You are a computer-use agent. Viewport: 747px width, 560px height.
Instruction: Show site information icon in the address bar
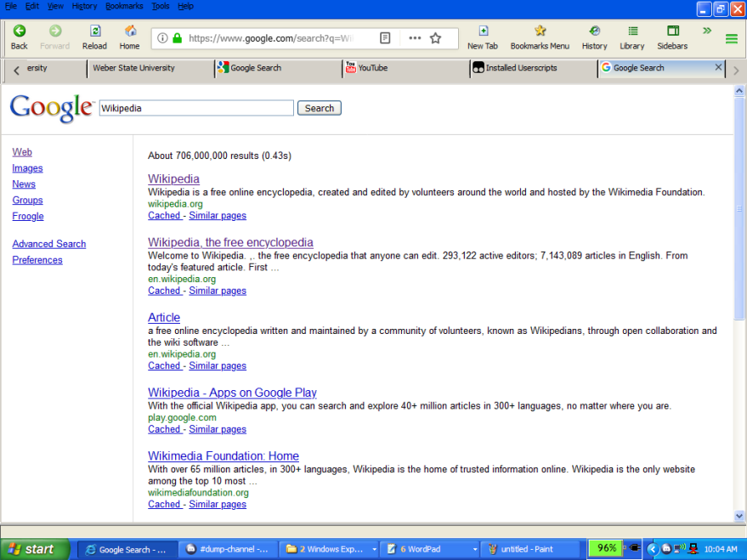click(162, 38)
